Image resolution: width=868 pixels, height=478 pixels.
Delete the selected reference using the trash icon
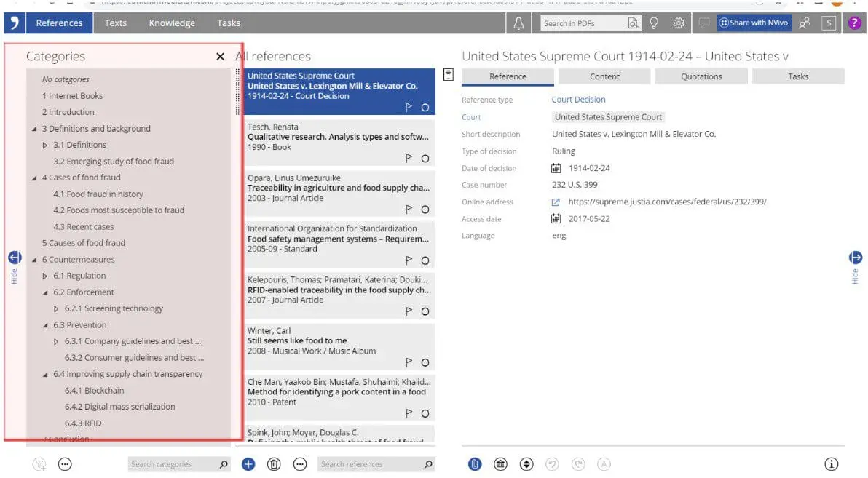pos(274,463)
